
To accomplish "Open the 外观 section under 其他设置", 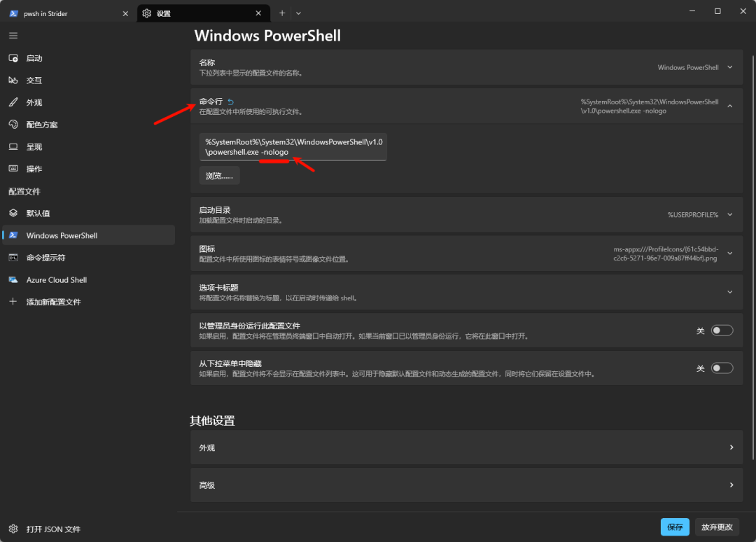I will coord(466,447).
